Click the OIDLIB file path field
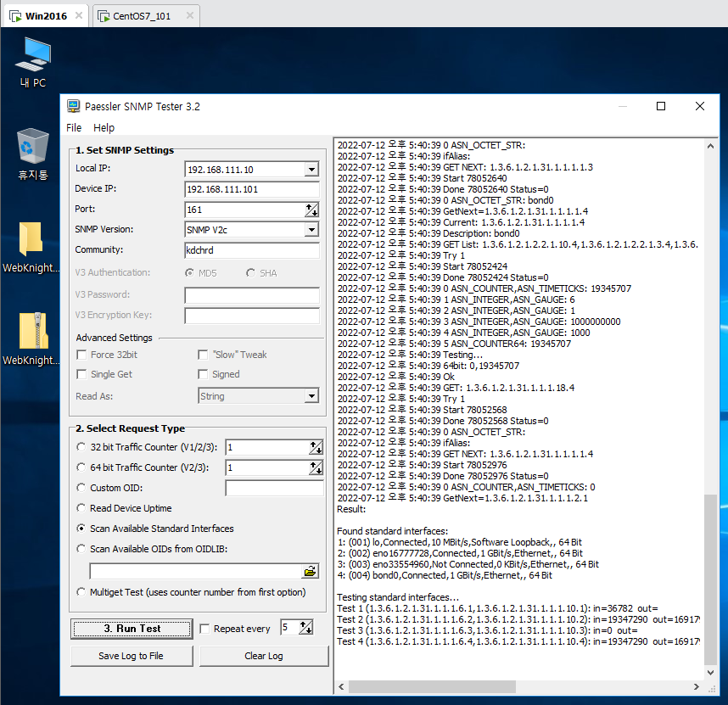Screen dimensions: 728x705 195,571
